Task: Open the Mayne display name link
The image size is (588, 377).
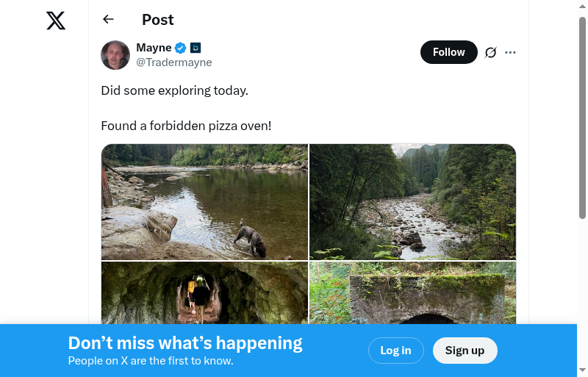Action: pyautogui.click(x=154, y=48)
